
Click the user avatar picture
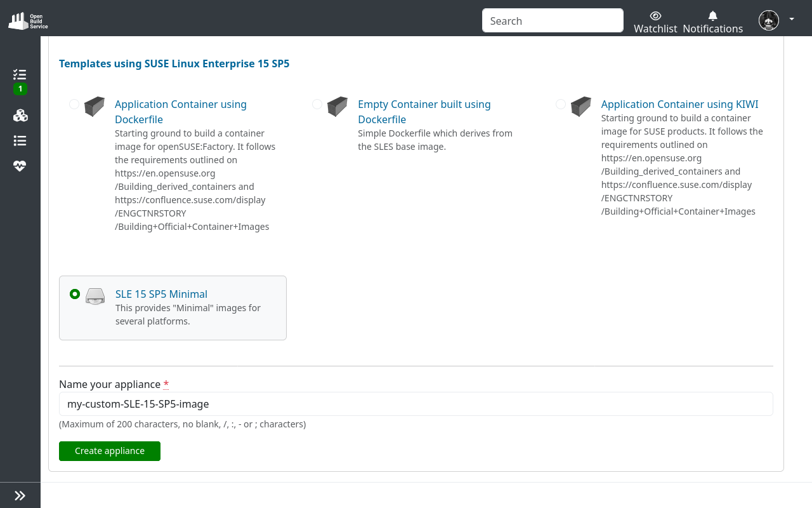[x=768, y=20]
